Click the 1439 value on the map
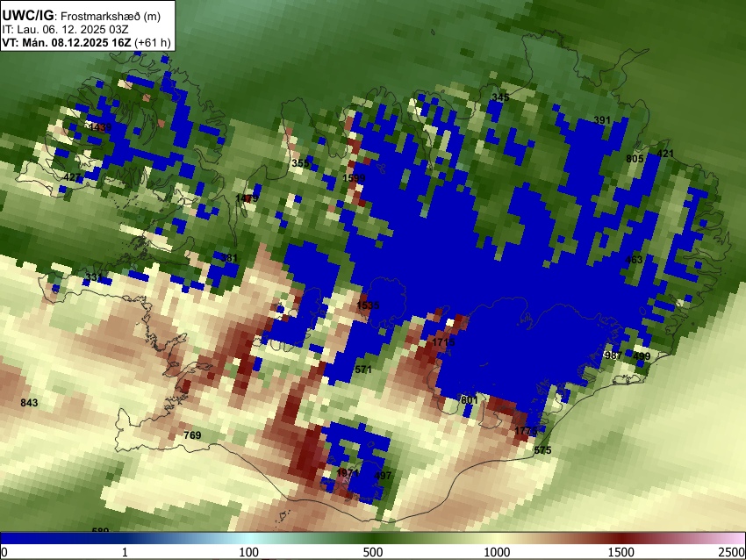 pos(100,127)
